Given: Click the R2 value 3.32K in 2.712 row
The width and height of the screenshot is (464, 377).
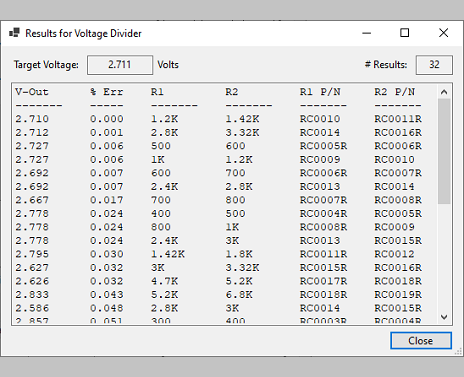Looking at the screenshot, I should coord(242,132).
